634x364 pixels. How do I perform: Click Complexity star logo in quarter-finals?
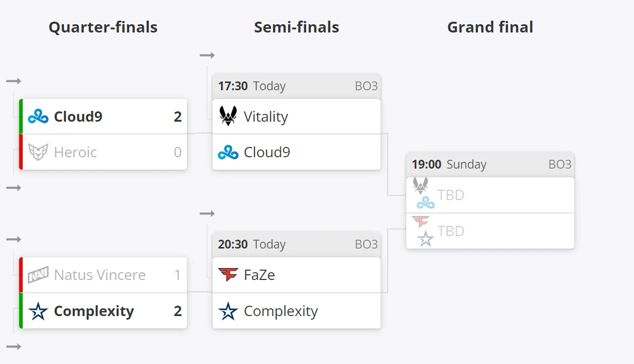[38, 311]
